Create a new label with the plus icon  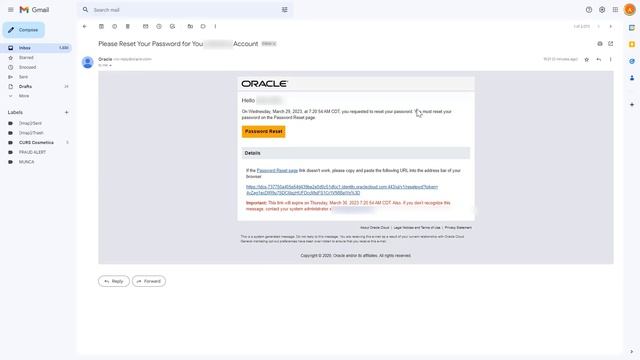click(x=67, y=112)
